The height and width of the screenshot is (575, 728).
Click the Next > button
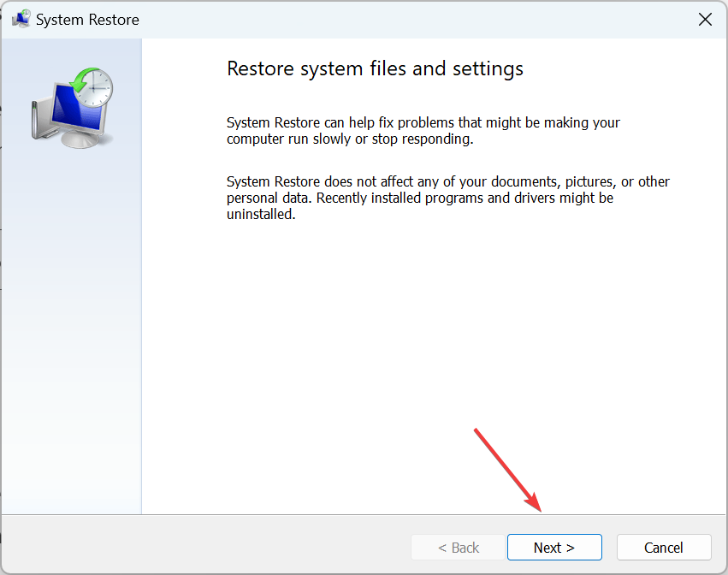[554, 547]
